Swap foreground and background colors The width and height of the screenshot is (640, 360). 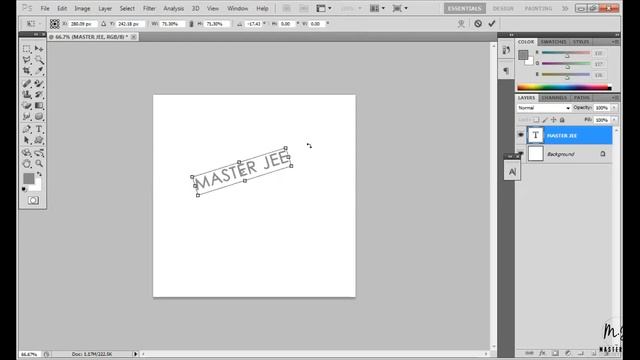pyautogui.click(x=40, y=174)
